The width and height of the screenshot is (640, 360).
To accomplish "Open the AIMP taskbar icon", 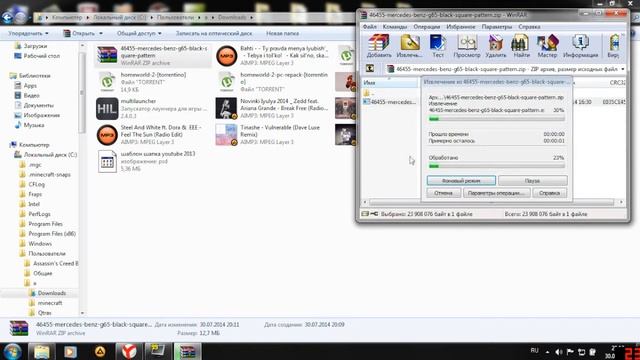I will point(100,351).
